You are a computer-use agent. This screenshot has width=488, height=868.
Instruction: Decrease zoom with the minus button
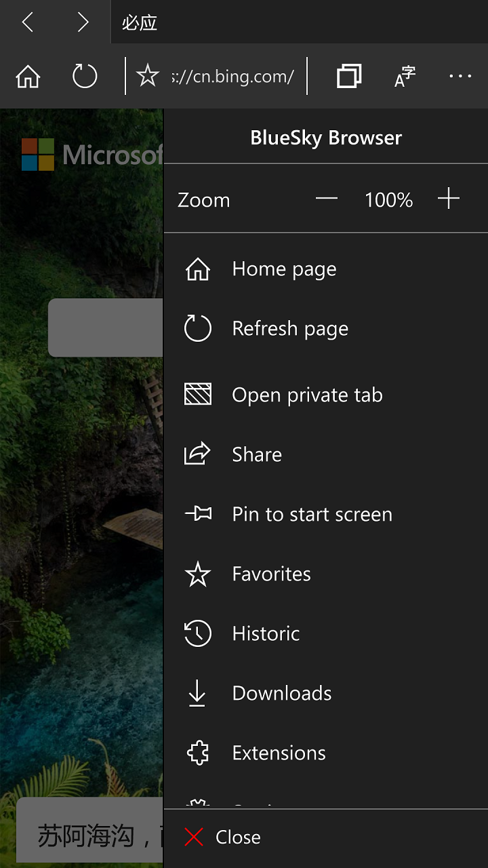326,199
